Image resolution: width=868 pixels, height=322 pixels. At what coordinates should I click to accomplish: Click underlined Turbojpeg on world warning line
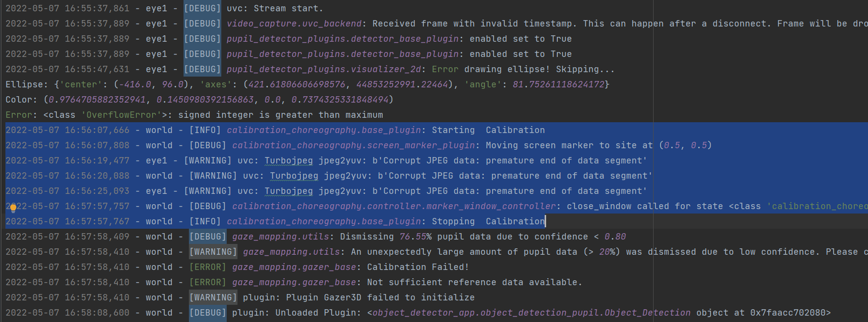click(294, 176)
